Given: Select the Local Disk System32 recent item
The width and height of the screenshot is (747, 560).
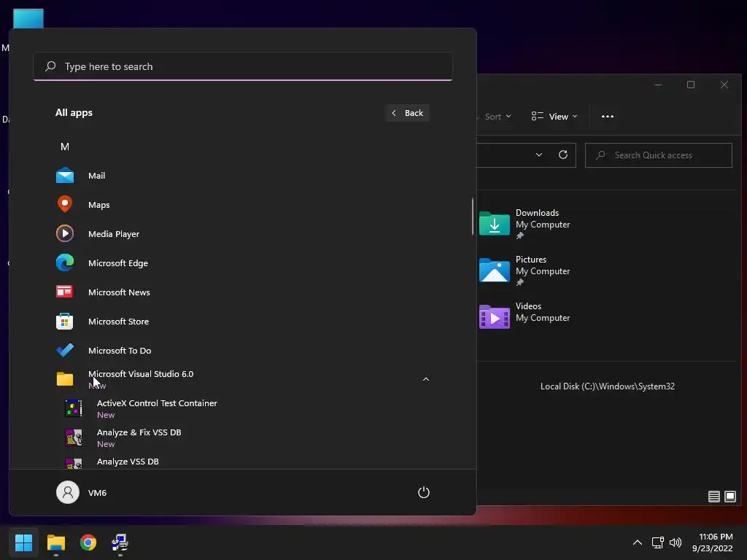Looking at the screenshot, I should [608, 386].
